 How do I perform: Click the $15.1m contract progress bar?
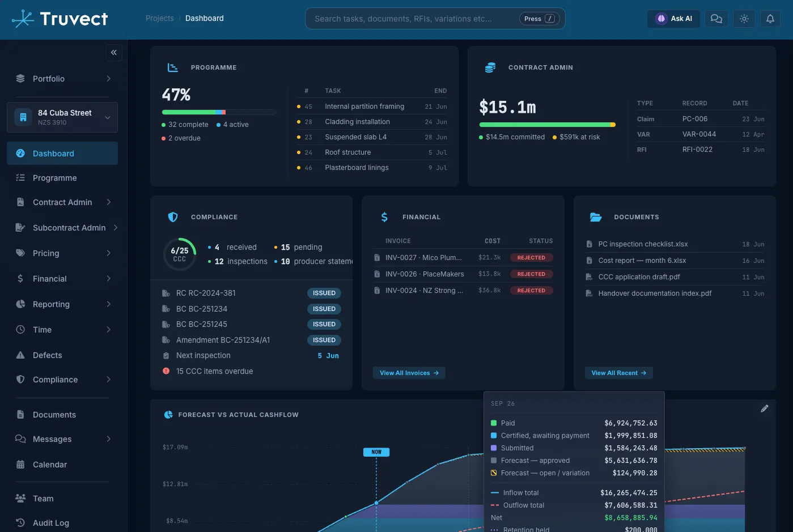[548, 125]
